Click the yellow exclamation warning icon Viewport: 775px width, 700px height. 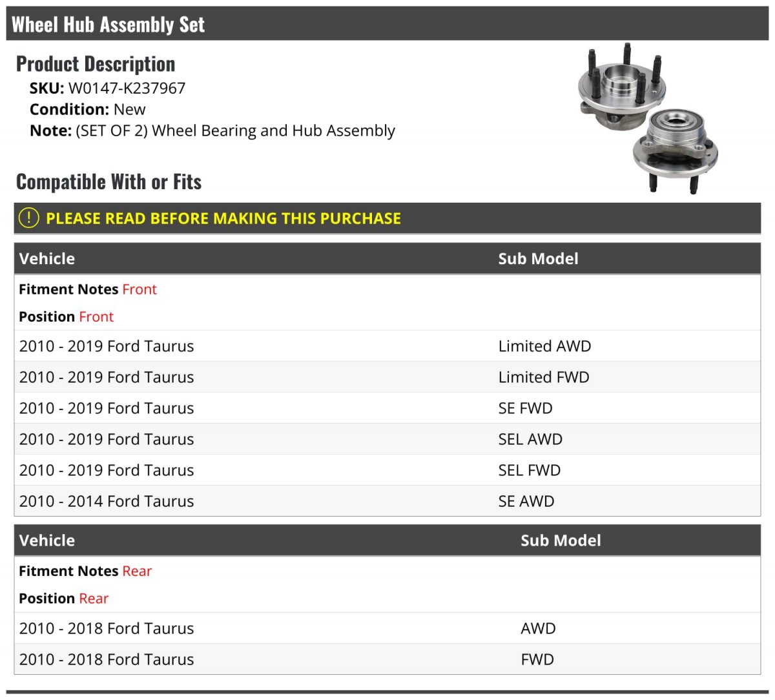point(28,218)
